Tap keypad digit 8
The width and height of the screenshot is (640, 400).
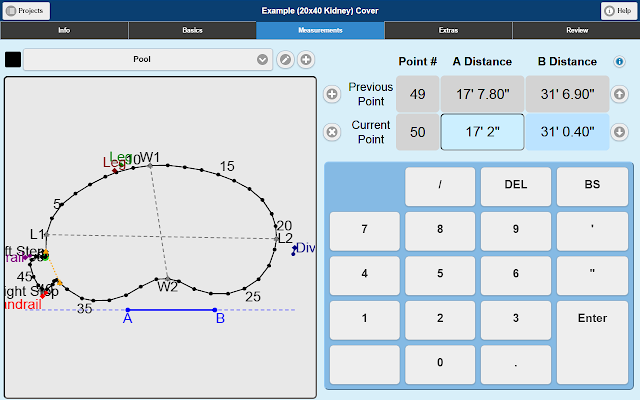(440, 231)
